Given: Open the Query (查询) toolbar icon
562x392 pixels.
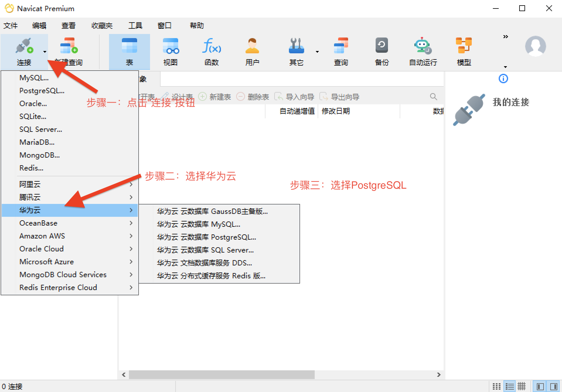Looking at the screenshot, I should coord(341,45).
